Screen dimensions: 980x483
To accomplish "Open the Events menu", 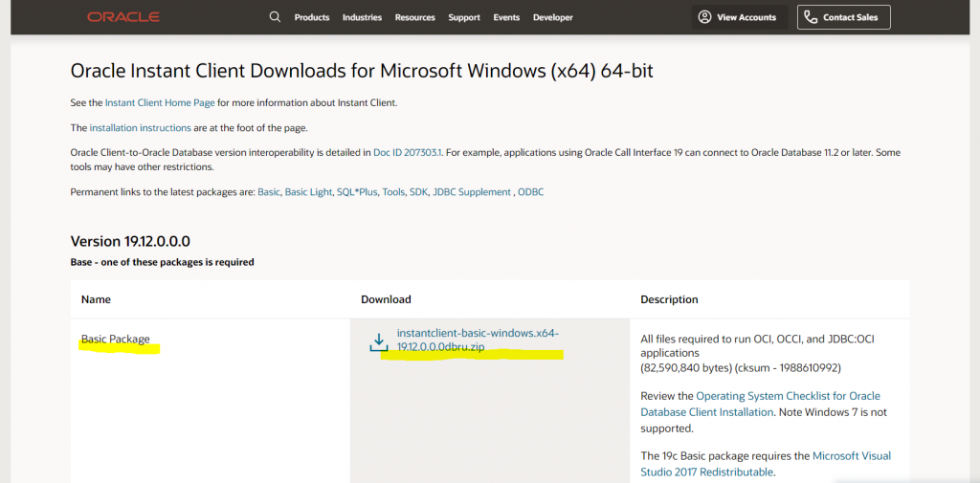I will click(x=506, y=17).
